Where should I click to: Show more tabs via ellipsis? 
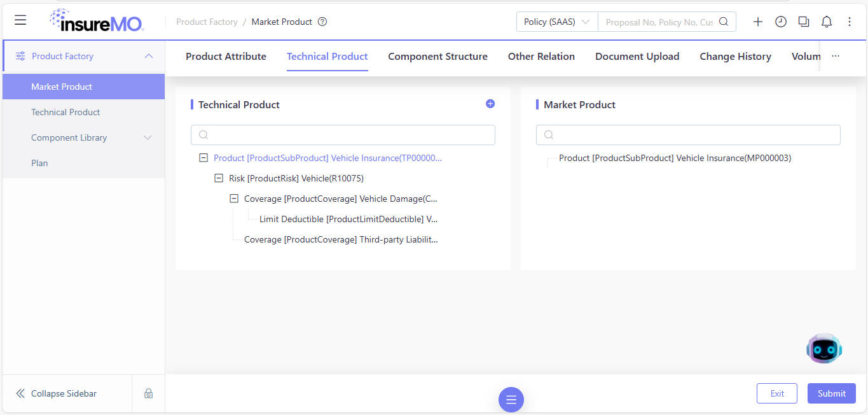coord(836,56)
